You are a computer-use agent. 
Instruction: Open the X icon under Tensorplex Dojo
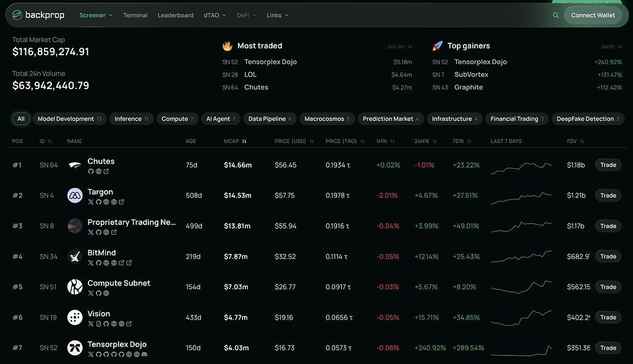tap(91, 354)
